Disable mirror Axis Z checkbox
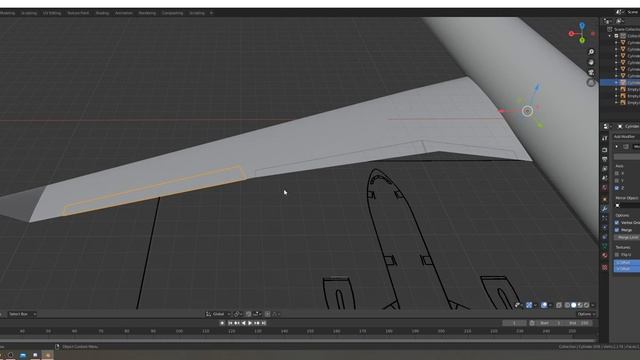Viewport: 640px width, 360px height. tap(617, 188)
